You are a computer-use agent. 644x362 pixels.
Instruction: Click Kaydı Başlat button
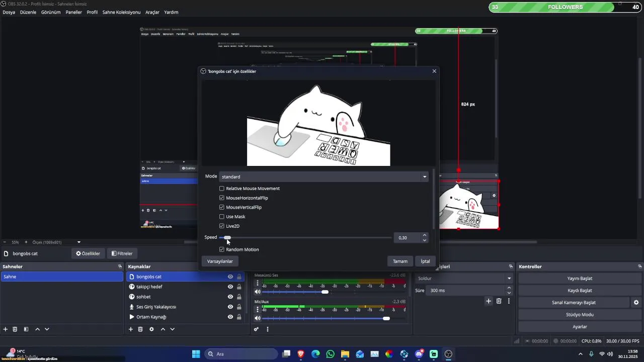coord(580,291)
